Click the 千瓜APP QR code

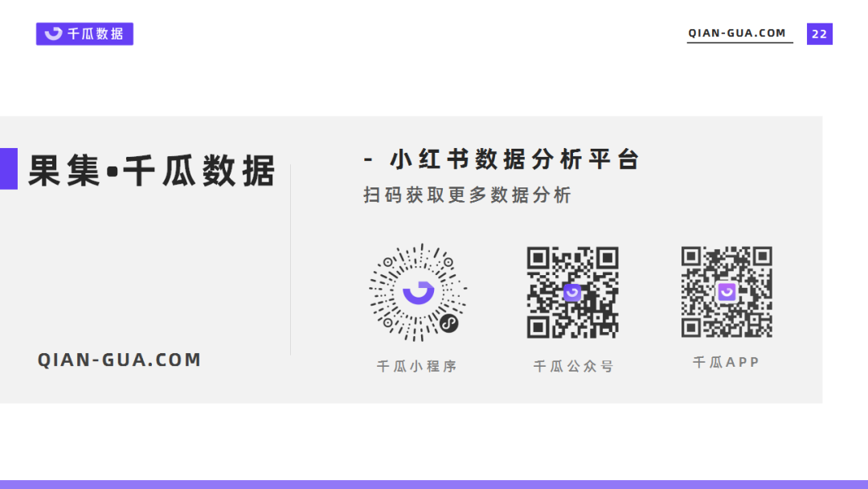[727, 292]
